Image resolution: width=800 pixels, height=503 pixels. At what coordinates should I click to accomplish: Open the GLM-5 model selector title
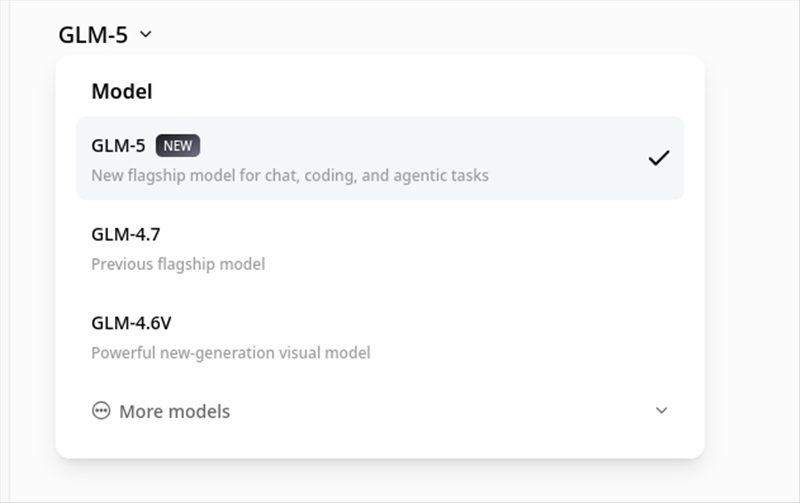pyautogui.click(x=93, y=34)
